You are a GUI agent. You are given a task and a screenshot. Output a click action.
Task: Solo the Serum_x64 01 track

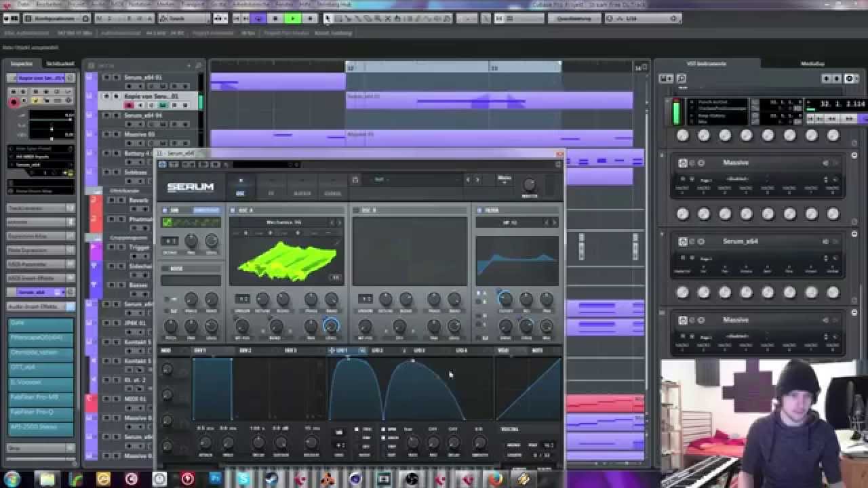tap(116, 77)
